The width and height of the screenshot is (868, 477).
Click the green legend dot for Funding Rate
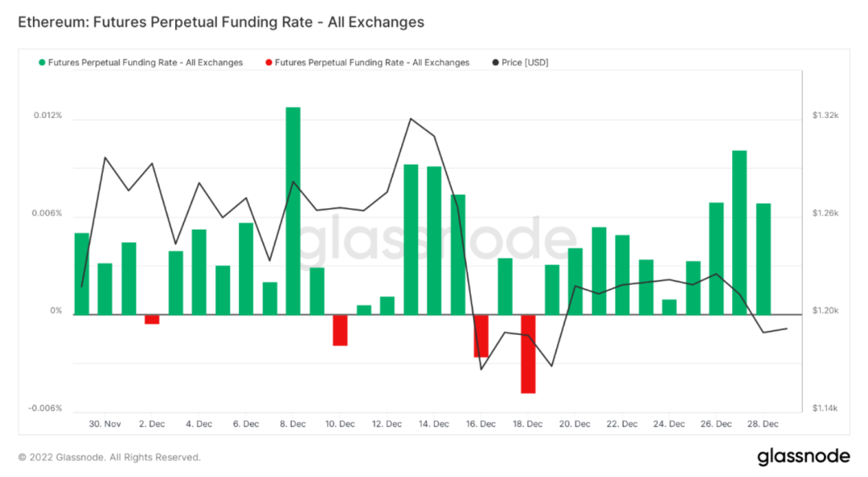coord(42,63)
